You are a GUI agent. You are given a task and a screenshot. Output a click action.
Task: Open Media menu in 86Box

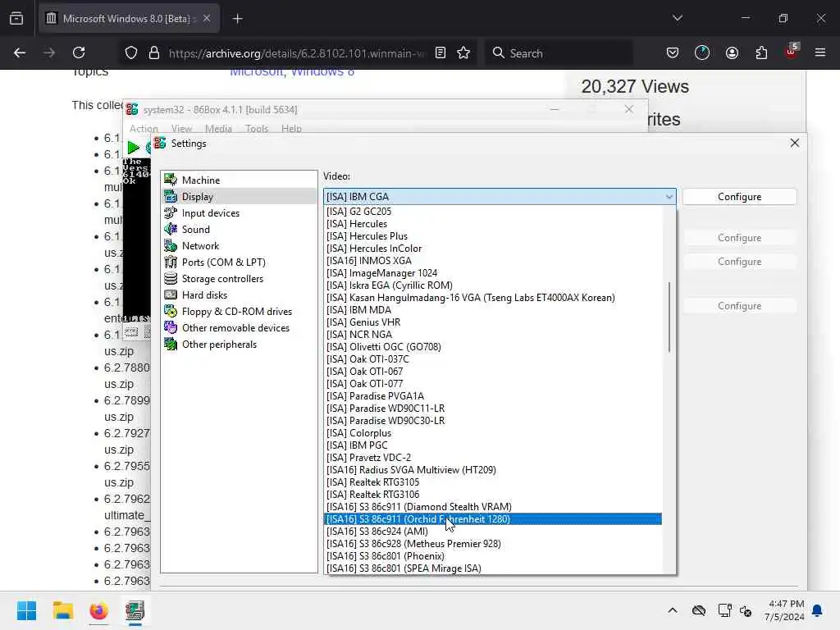click(x=218, y=129)
